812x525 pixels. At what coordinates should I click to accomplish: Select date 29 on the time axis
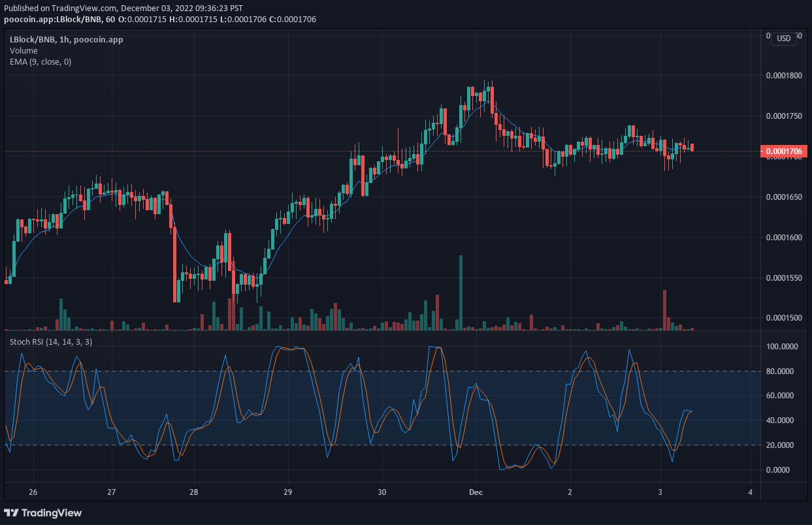click(287, 492)
